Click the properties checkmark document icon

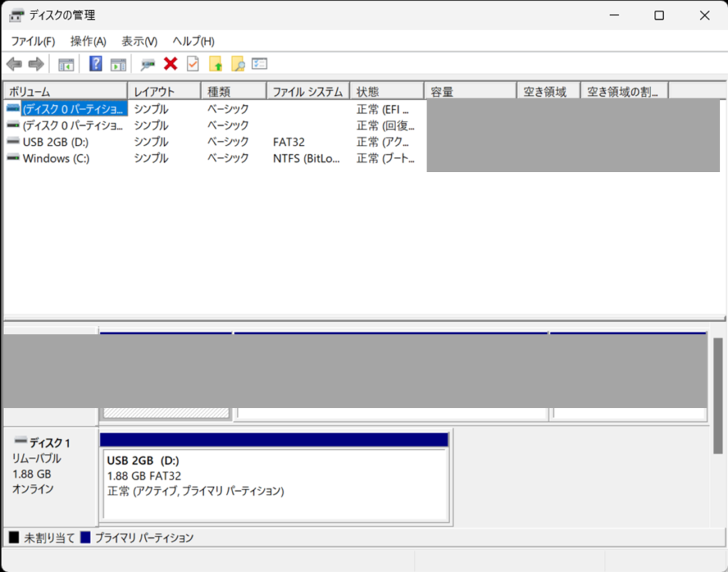point(193,63)
